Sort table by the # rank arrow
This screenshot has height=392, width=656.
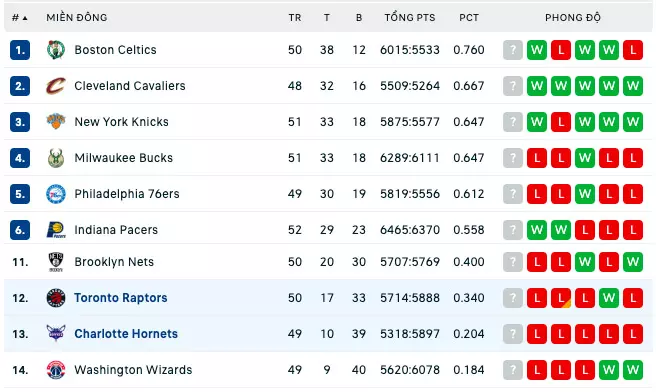[x=19, y=18]
